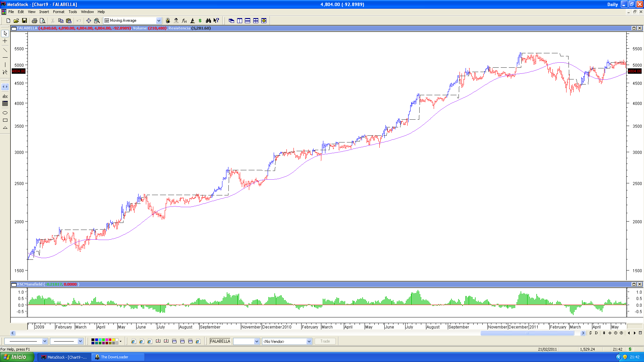Tile windows in grid icon

(x=256, y=21)
